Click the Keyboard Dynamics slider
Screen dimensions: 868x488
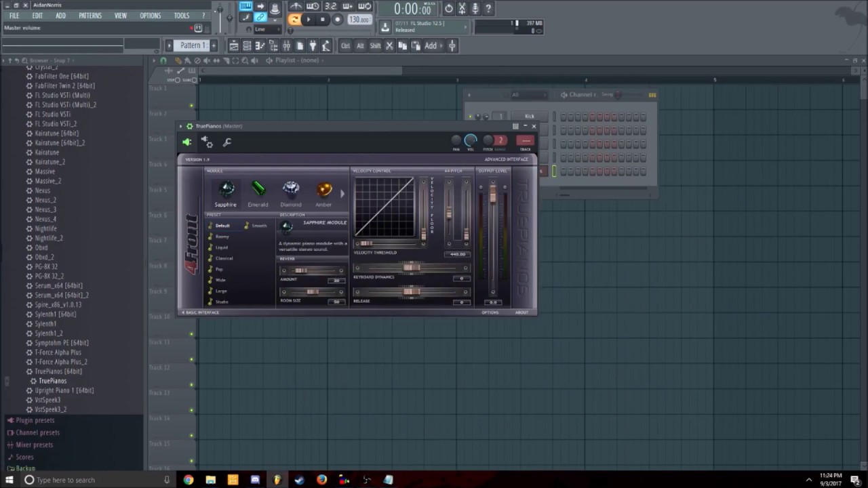[x=412, y=268]
